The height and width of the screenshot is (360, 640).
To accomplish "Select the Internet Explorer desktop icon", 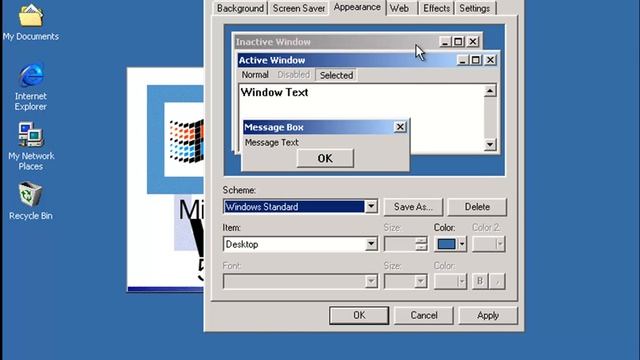I will click(31, 87).
